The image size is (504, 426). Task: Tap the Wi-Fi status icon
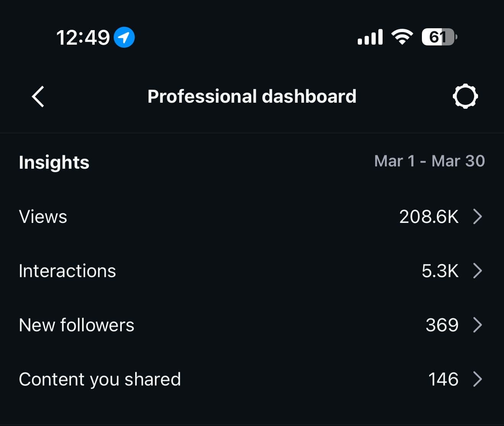point(402,37)
